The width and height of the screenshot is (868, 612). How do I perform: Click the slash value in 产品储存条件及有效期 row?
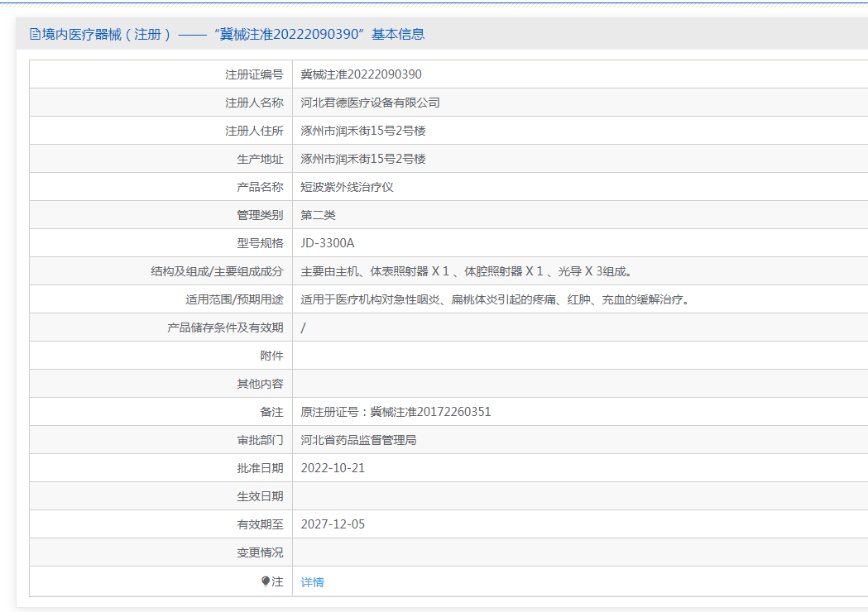click(x=304, y=328)
